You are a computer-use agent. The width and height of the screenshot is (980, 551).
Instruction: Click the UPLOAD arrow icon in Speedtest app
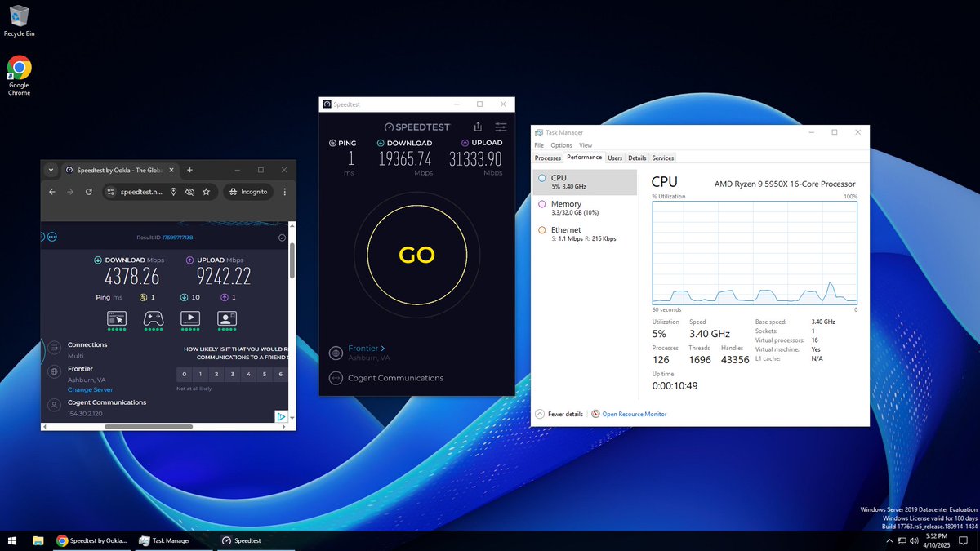click(x=465, y=143)
